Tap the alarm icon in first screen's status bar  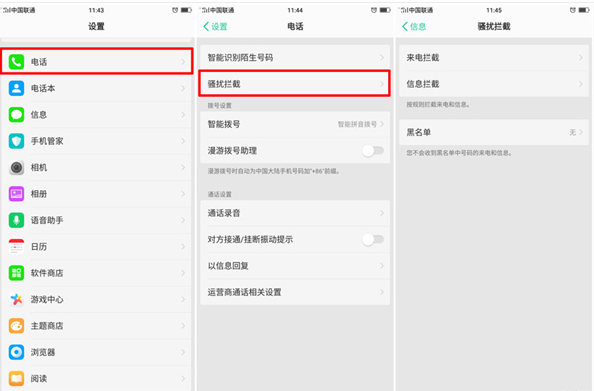click(175, 10)
